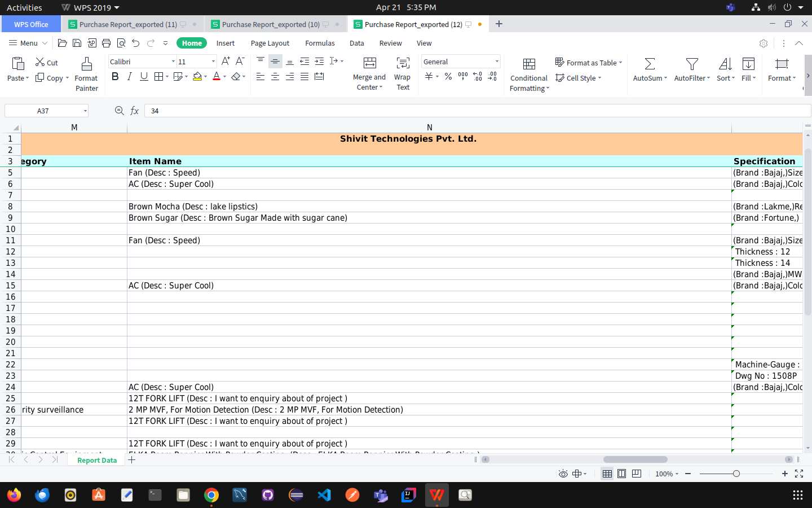Expand the Name Box cell reference dropdown

tap(85, 111)
